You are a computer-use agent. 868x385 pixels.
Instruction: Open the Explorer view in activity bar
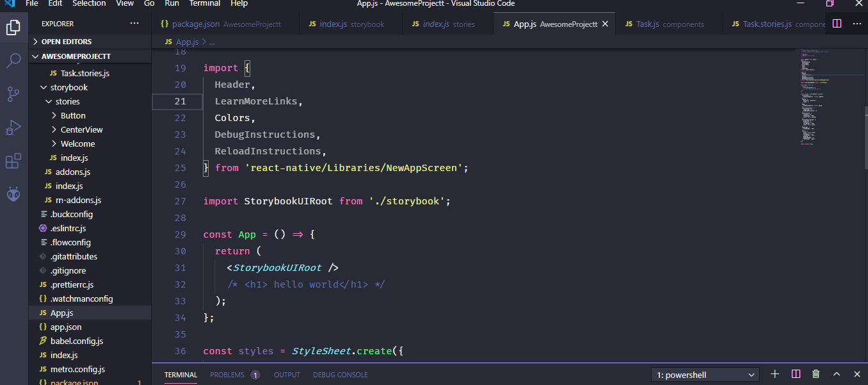(13, 28)
